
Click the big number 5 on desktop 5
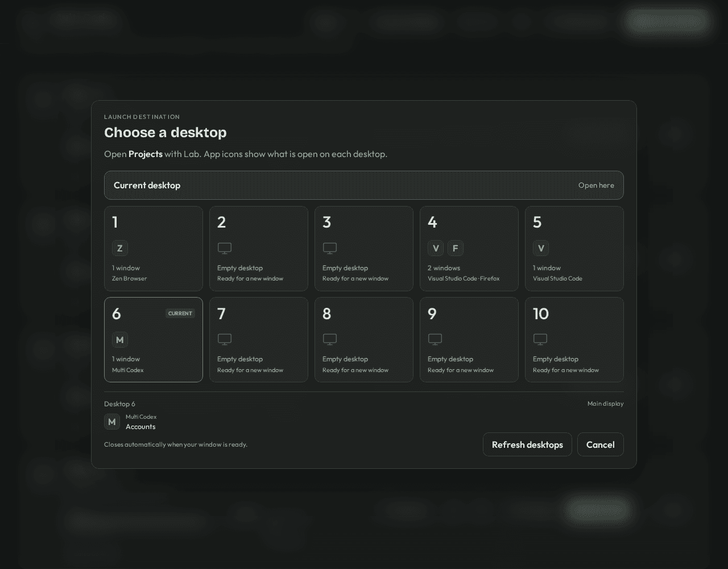537,222
